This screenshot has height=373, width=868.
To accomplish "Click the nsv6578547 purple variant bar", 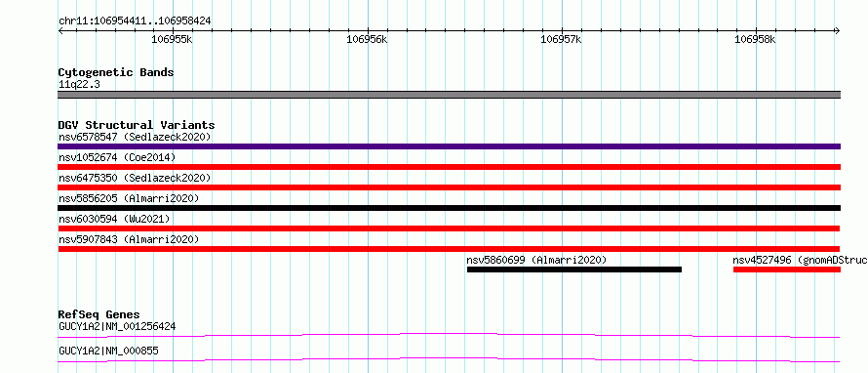I will pos(449,146).
